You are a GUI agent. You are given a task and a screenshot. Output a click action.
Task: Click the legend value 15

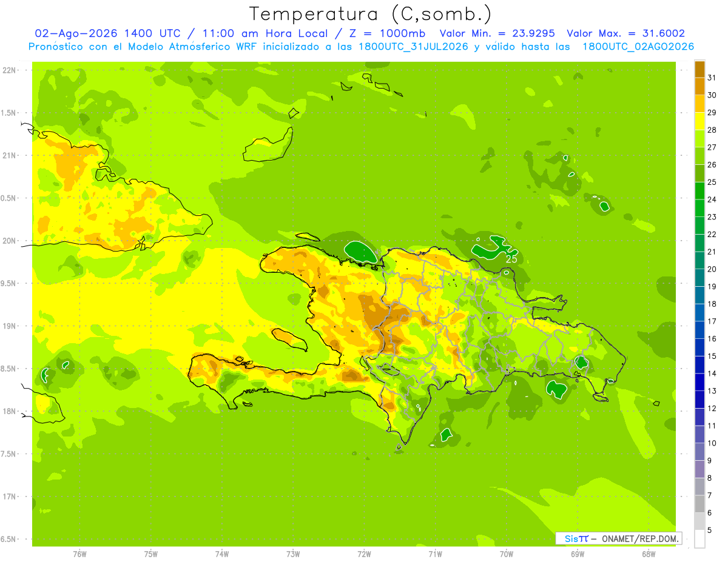[x=712, y=356]
